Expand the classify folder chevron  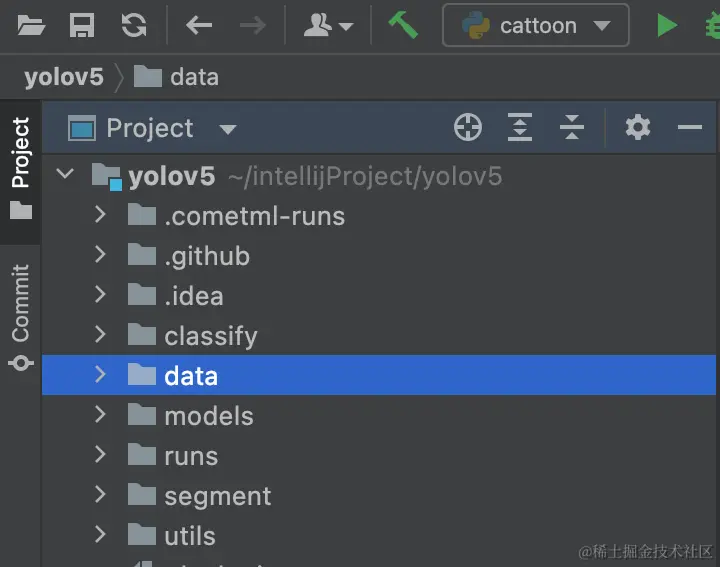tap(100, 335)
